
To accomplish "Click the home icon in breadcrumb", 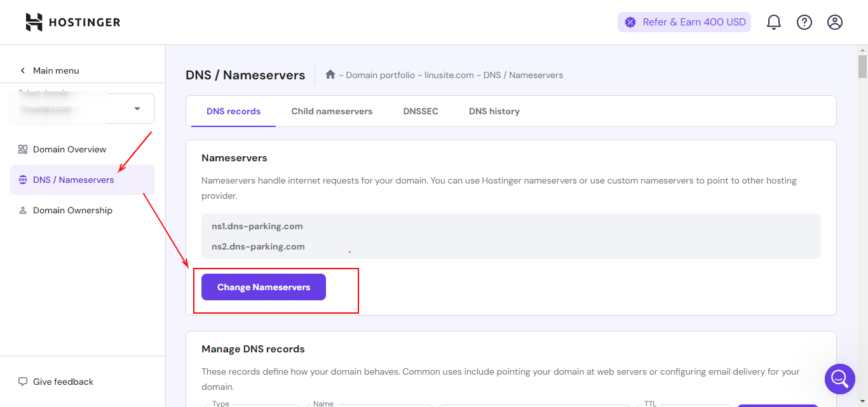I will click(330, 74).
